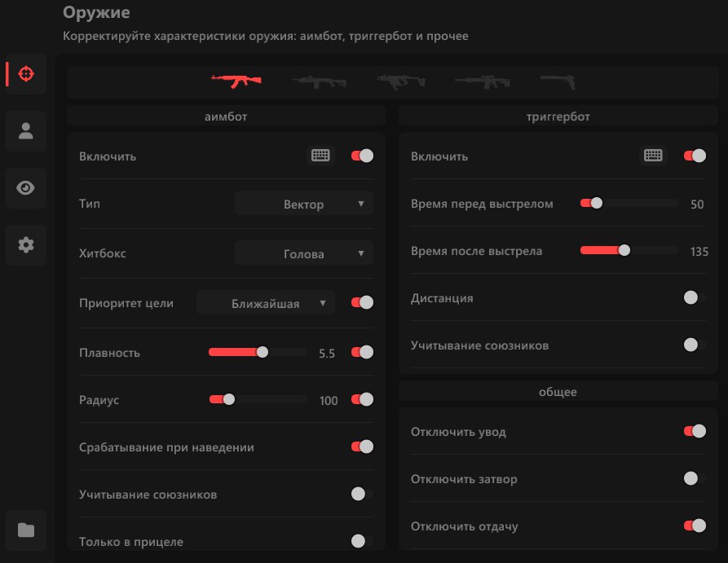The width and height of the screenshot is (728, 563).
Task: Open the gear settings sidebar section
Action: (x=26, y=244)
